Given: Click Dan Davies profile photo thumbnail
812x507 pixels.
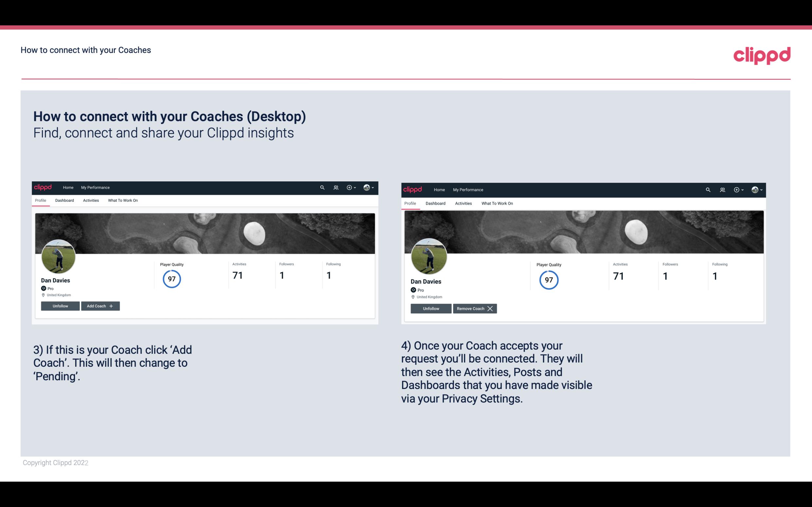Looking at the screenshot, I should point(59,255).
